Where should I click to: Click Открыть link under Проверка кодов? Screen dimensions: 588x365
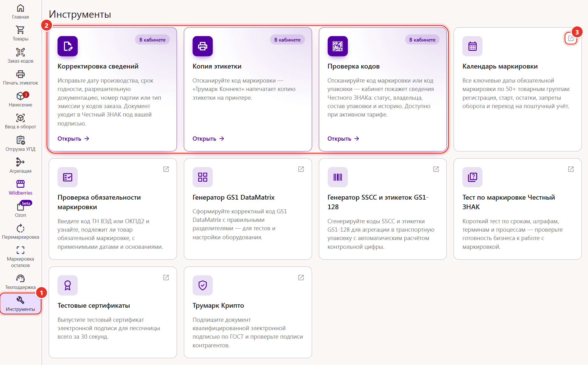(x=343, y=139)
